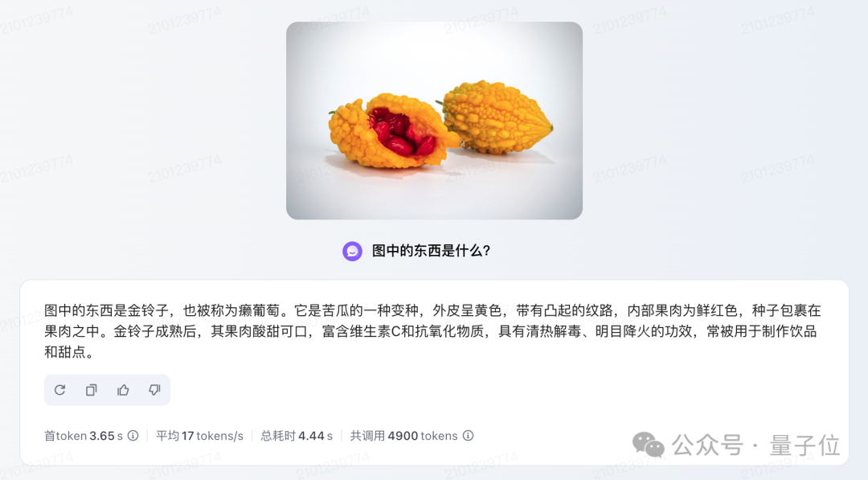868x480 pixels.
Task: Open the info icon beside 首token 3.65 s
Action: [133, 436]
